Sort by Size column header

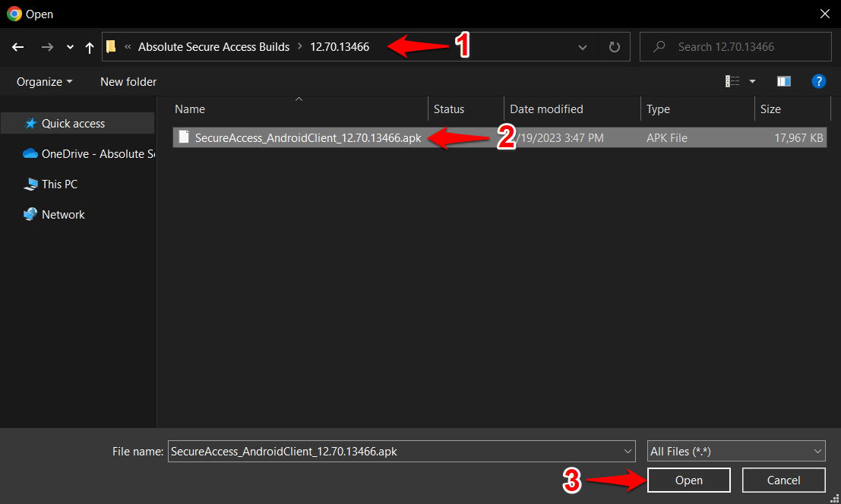[770, 109]
